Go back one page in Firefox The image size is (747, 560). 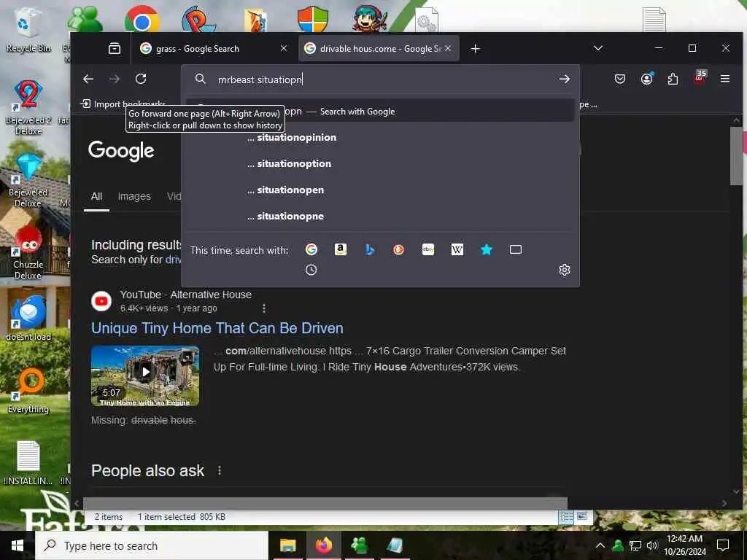(88, 79)
